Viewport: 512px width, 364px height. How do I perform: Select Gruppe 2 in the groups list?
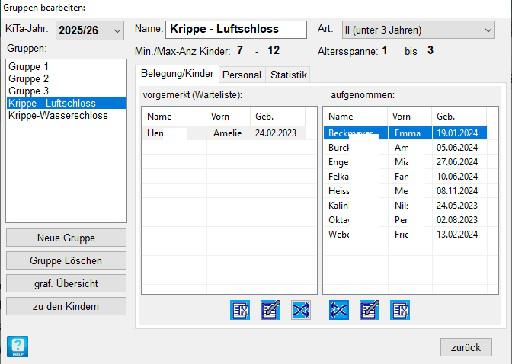click(x=29, y=79)
